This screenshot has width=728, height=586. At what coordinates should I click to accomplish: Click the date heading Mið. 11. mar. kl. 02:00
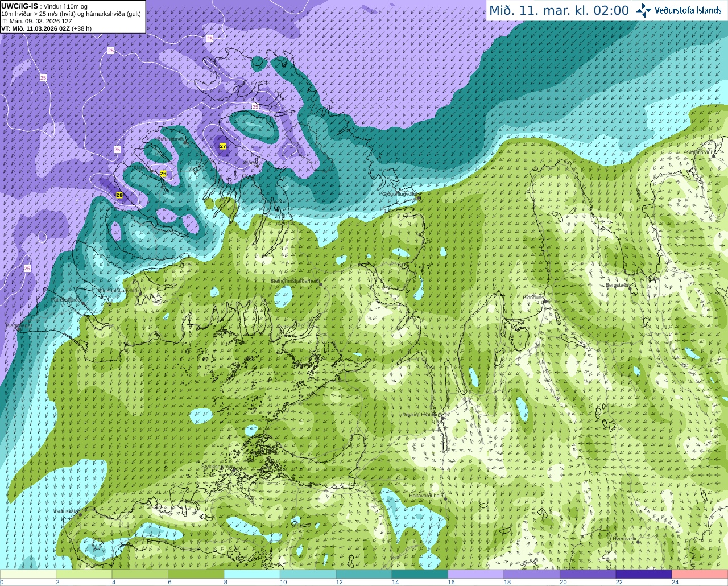[x=559, y=10]
